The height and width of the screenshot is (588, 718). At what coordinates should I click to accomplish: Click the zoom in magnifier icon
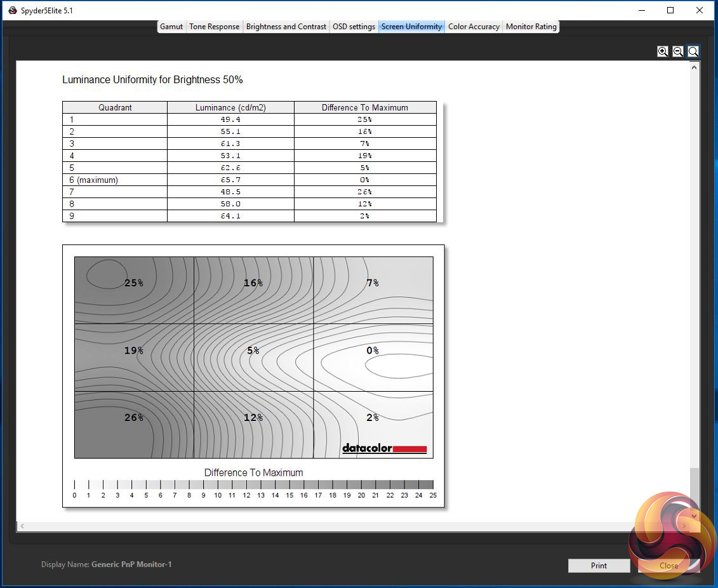coord(662,51)
